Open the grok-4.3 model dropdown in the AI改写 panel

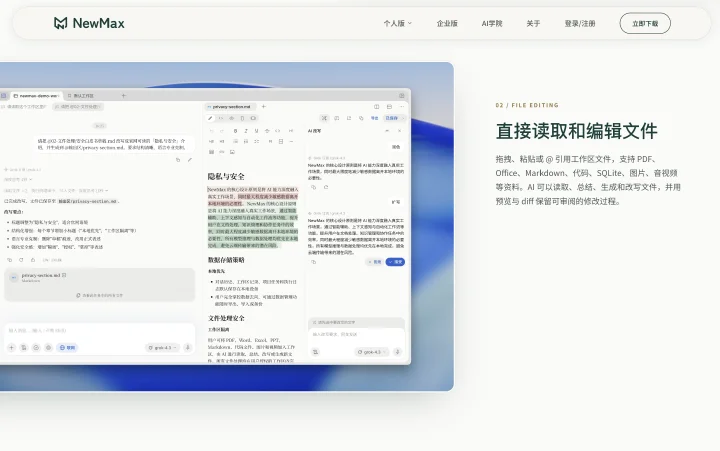372,352
